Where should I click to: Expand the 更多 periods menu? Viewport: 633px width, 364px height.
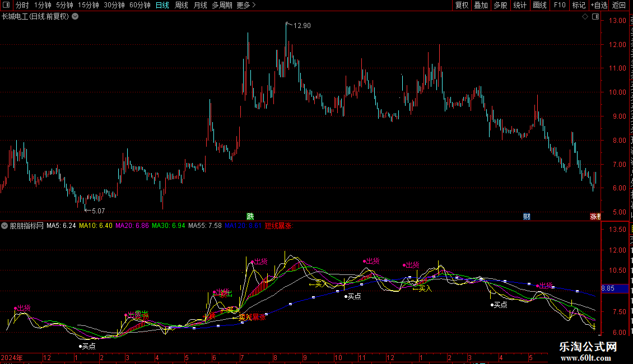pyautogui.click(x=246, y=5)
